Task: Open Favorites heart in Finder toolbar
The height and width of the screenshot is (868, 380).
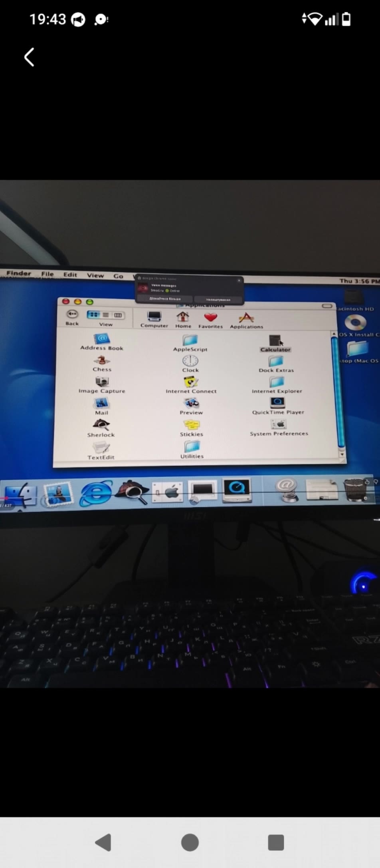Action: [210, 321]
